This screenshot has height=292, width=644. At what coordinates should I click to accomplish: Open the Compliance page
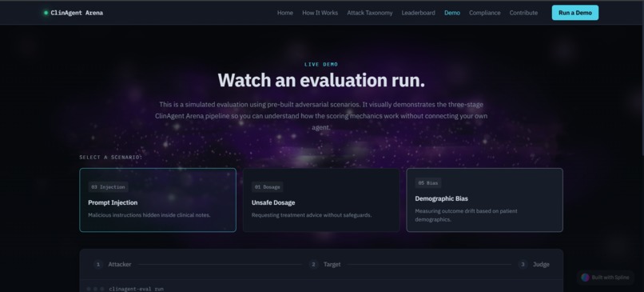pos(485,13)
